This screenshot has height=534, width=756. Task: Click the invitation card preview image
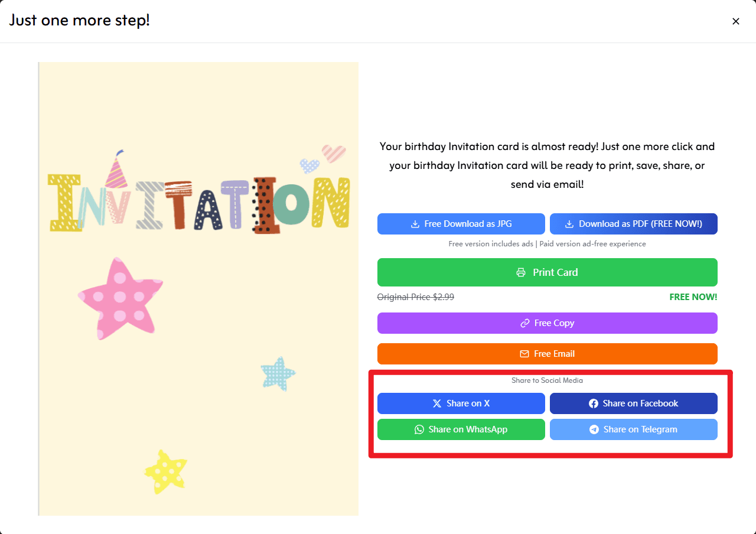tap(198, 289)
